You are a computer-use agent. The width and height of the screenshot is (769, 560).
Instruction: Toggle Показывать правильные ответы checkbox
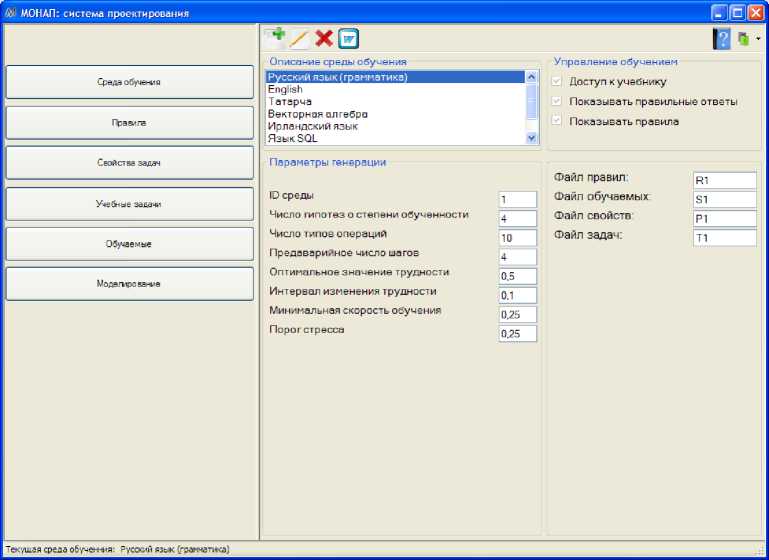556,102
